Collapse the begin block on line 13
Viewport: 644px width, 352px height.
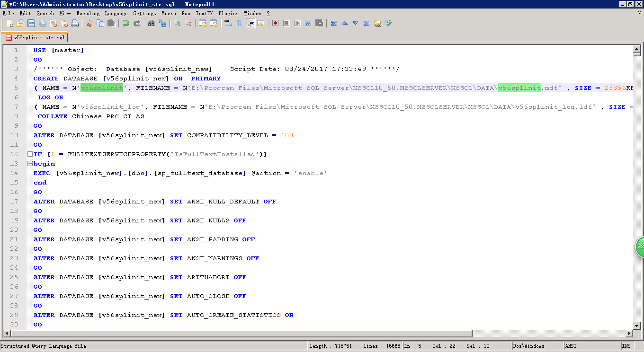pos(30,164)
